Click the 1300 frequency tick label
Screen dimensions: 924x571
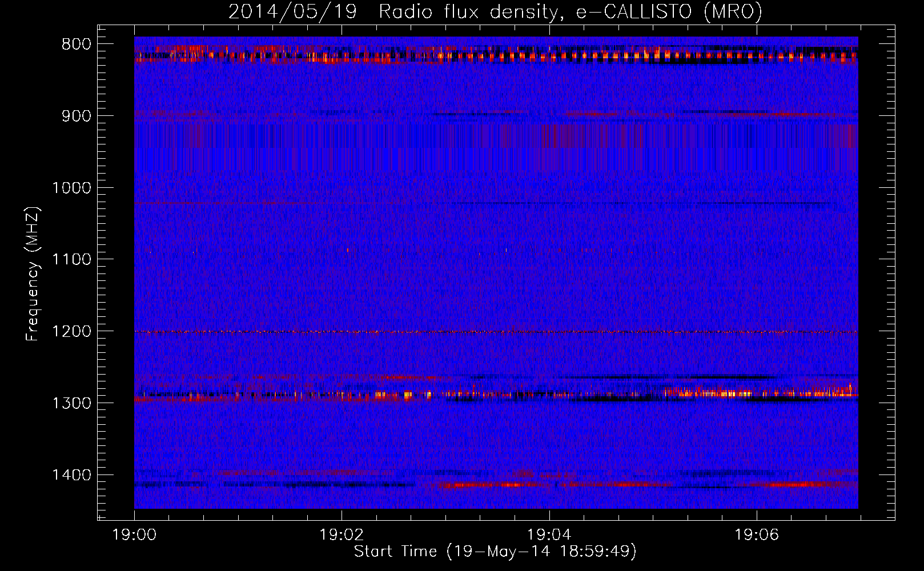click(71, 403)
